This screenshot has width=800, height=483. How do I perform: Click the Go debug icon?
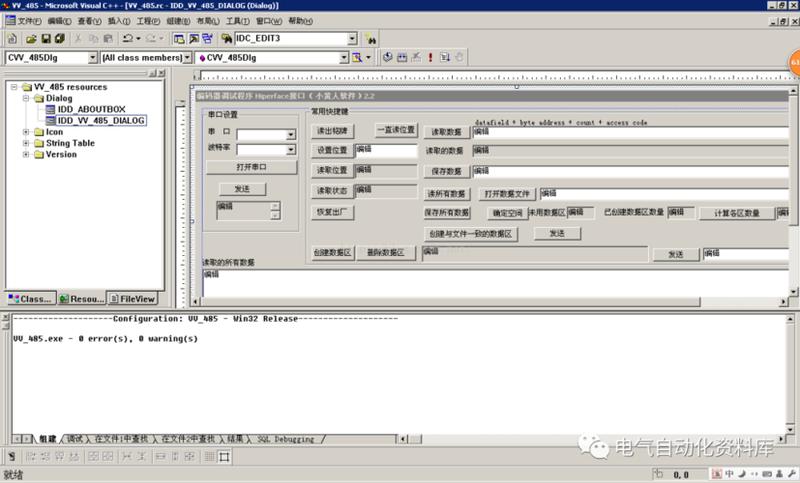click(x=445, y=58)
